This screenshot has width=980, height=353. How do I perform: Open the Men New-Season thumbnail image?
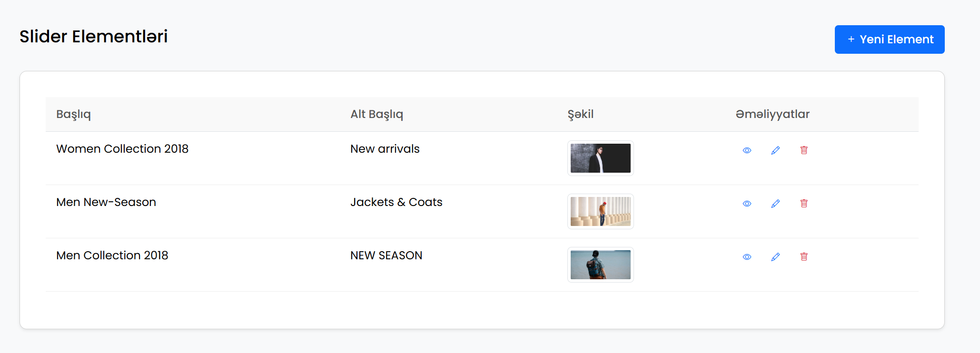coord(601,212)
